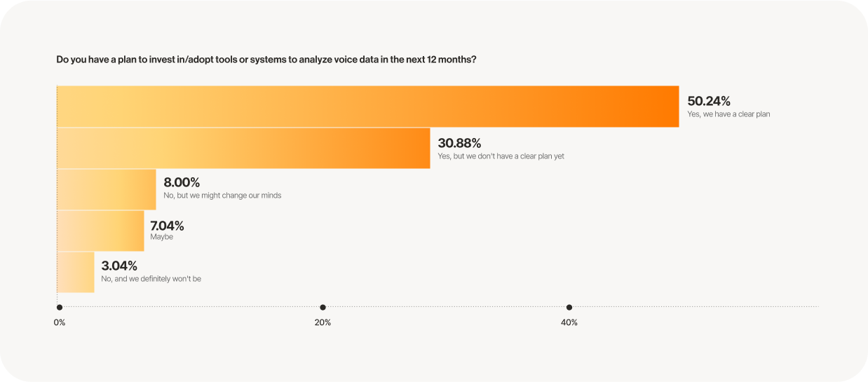Click "Yes, we have a clear plan" label
The height and width of the screenshot is (382, 868).
coord(728,114)
